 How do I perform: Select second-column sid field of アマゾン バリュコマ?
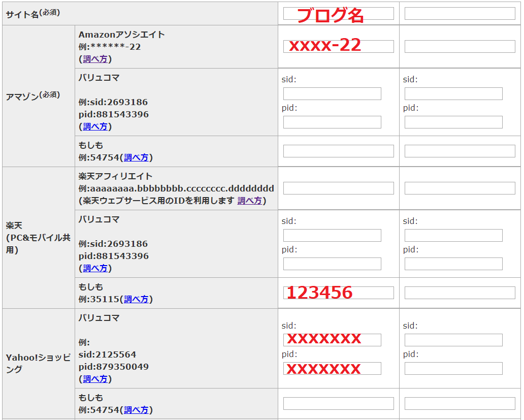click(x=453, y=93)
